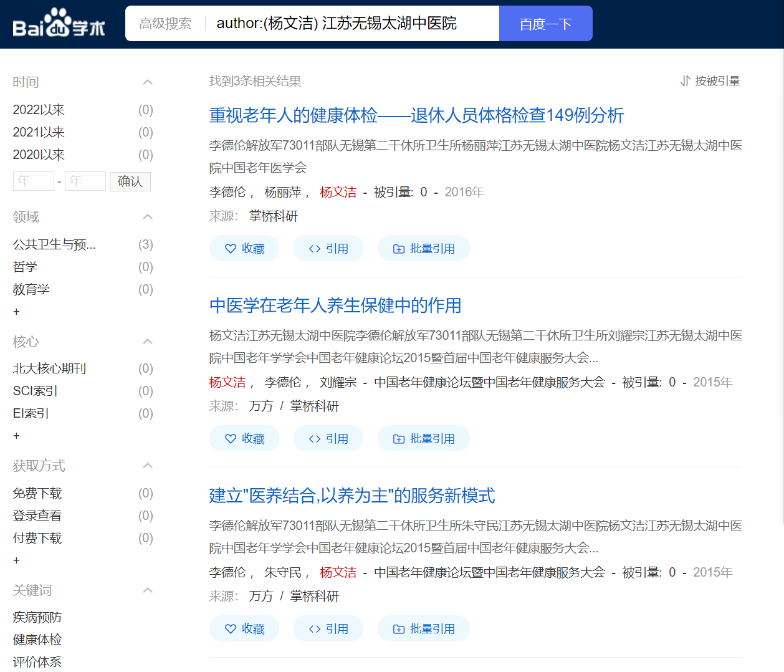Screen dimensions: 784x672
Task: Focus the search box with author query
Action: click(x=352, y=24)
